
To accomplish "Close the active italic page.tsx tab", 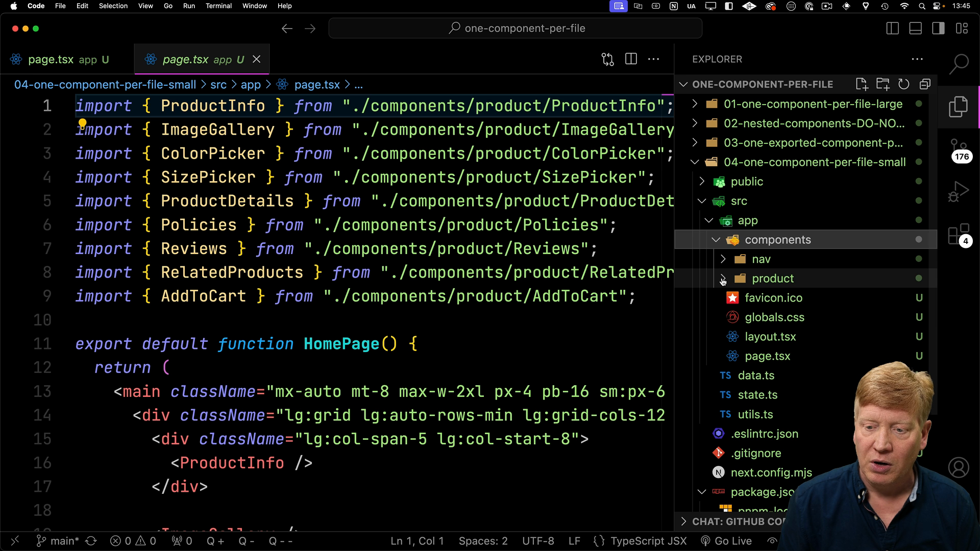I will point(256,59).
